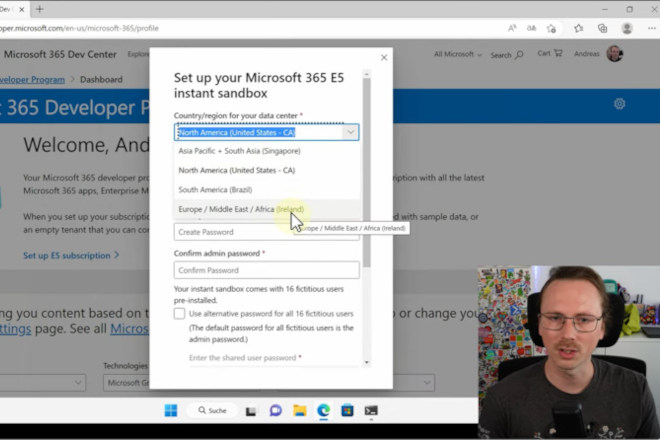Open Task View from taskbar
The width and height of the screenshot is (660, 440).
[251, 411]
